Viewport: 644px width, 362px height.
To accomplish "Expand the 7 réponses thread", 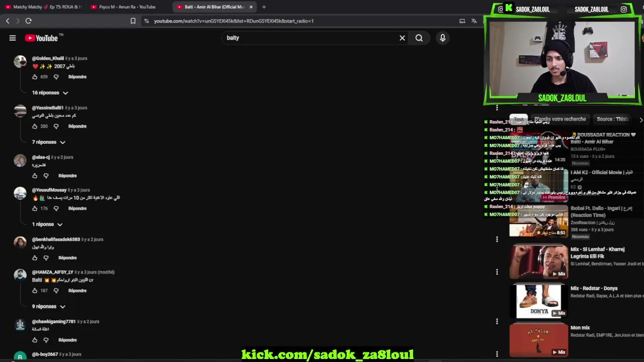I will point(49,142).
